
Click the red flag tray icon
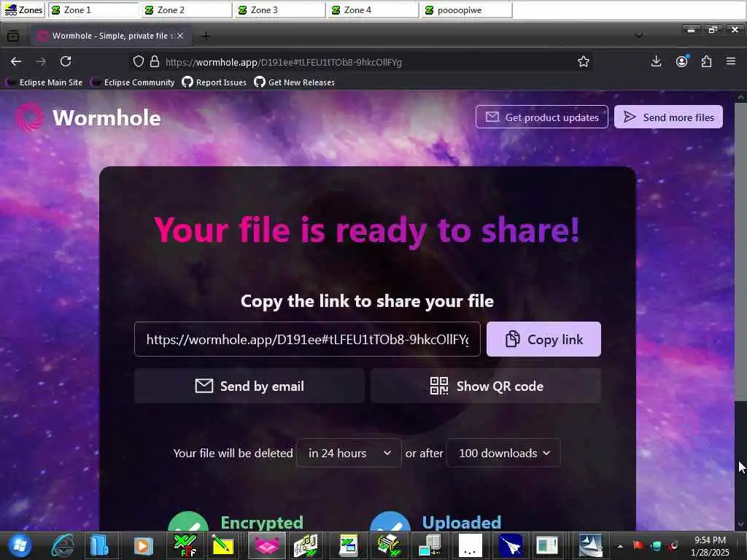pyautogui.click(x=638, y=545)
